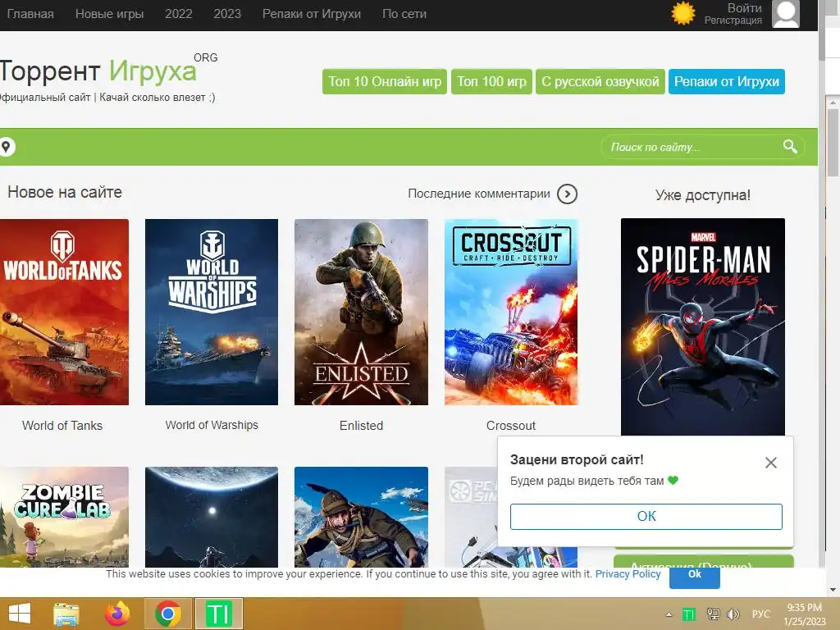The width and height of the screenshot is (840, 630).
Task: Open the Crossout cover thumbnail
Action: 511,312
